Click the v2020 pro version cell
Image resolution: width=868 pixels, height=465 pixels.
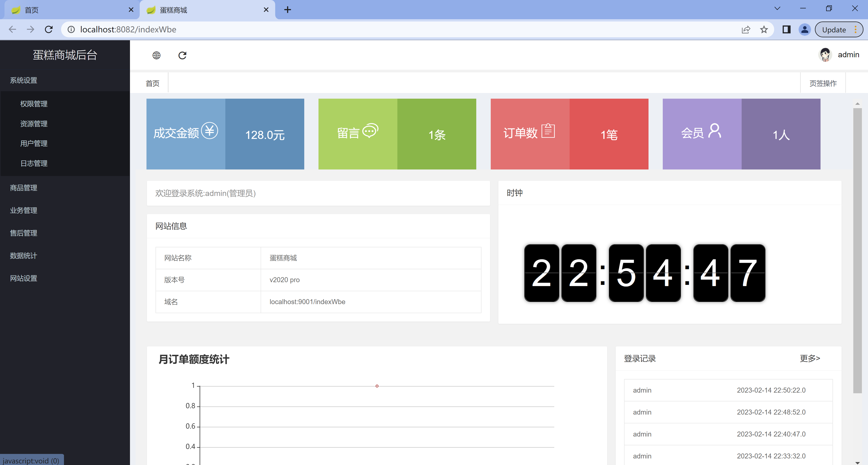tap(371, 280)
